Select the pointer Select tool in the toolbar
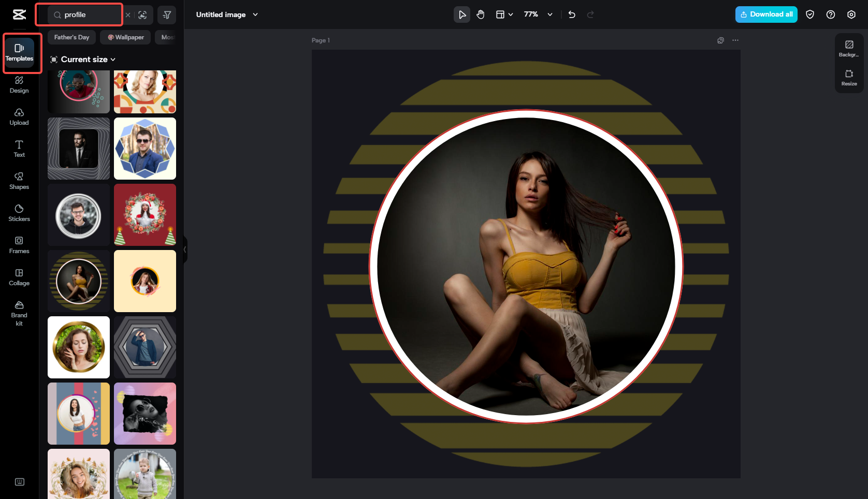 pos(461,14)
